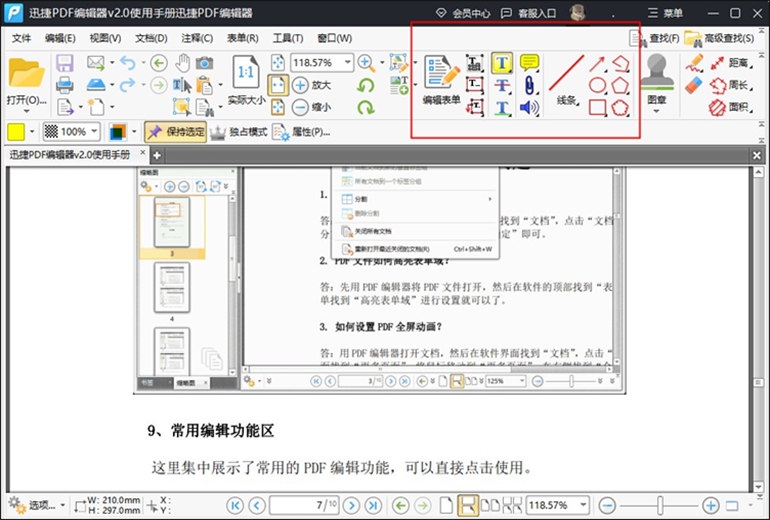Viewport: 770px width, 520px height.
Task: Click the 属性(P) properties button
Action: coord(302,132)
